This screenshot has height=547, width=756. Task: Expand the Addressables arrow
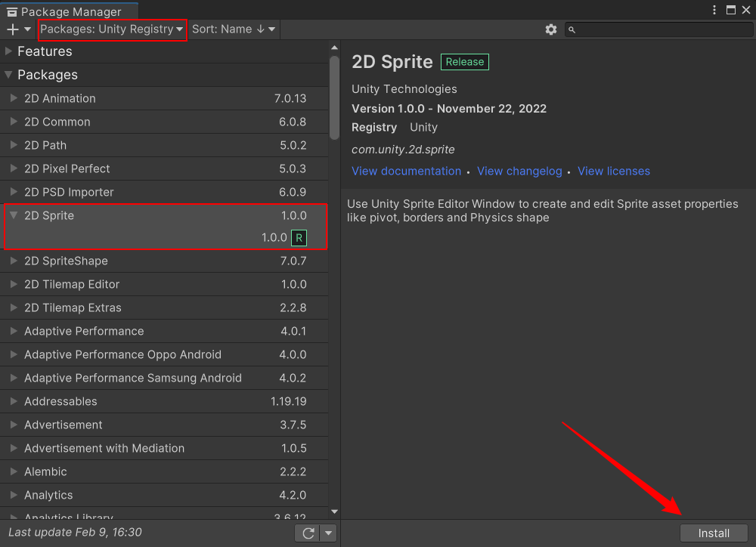pyautogui.click(x=14, y=401)
